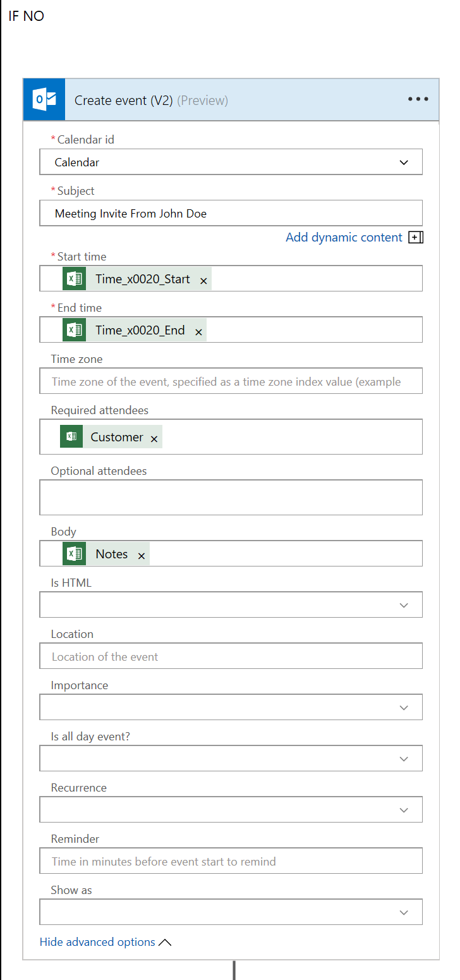Open the Show as dropdown
460x980 pixels.
point(404,912)
